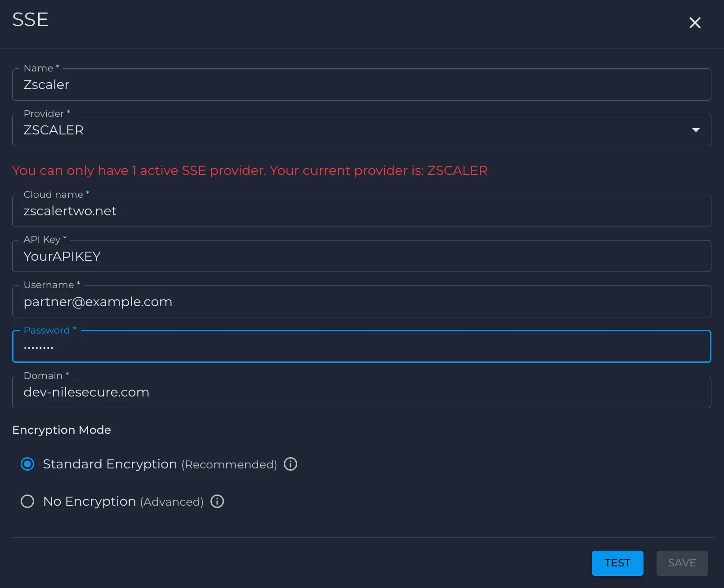Show info for Standard Encryption
The height and width of the screenshot is (588, 724).
290,464
